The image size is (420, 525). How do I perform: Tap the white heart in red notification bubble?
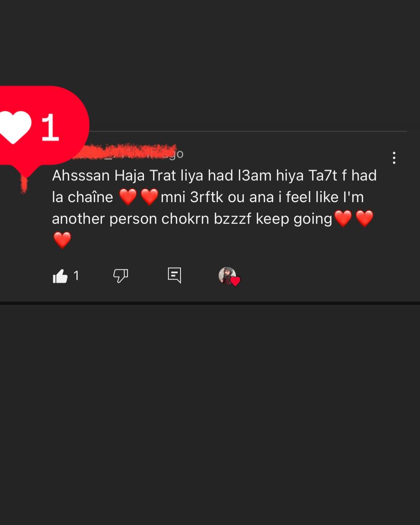coord(14,127)
